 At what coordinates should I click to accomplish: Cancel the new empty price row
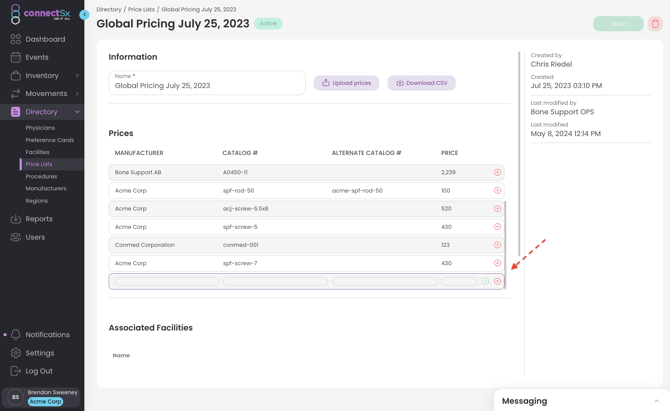[x=498, y=282]
